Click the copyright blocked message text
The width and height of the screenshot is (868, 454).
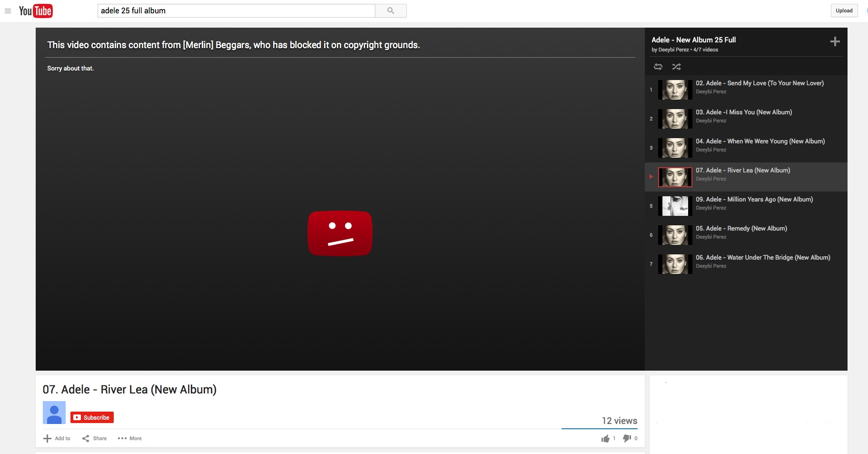click(x=233, y=45)
